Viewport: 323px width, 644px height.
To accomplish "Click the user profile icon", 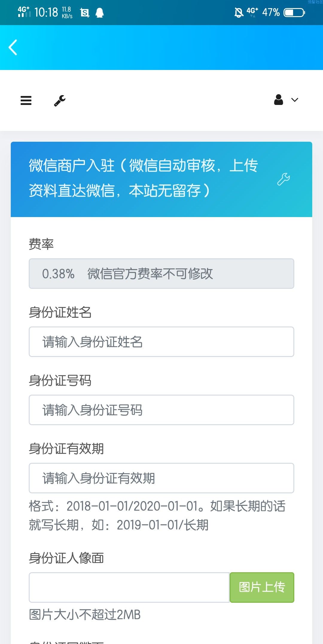I will pos(278,100).
